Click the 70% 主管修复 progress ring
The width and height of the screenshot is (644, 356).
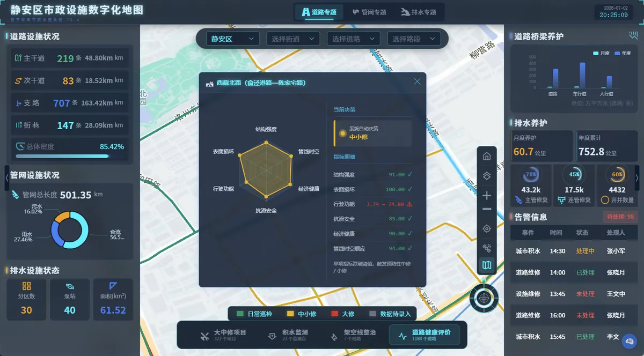[x=531, y=175]
